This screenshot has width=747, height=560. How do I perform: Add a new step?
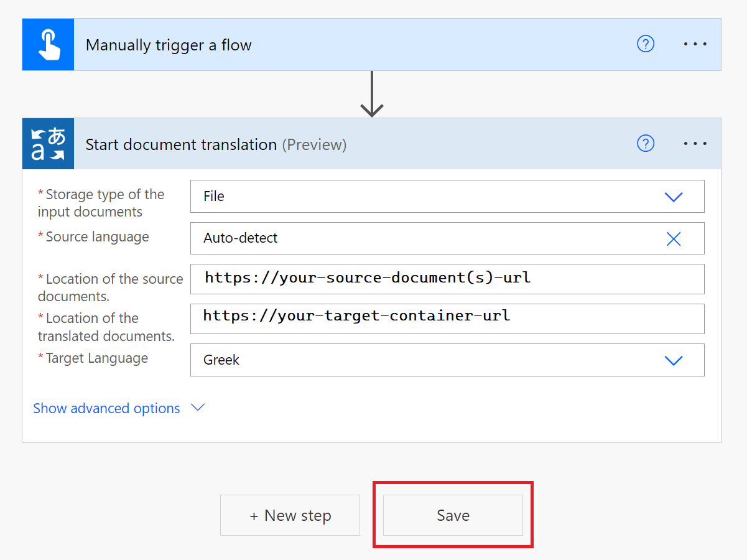point(290,515)
